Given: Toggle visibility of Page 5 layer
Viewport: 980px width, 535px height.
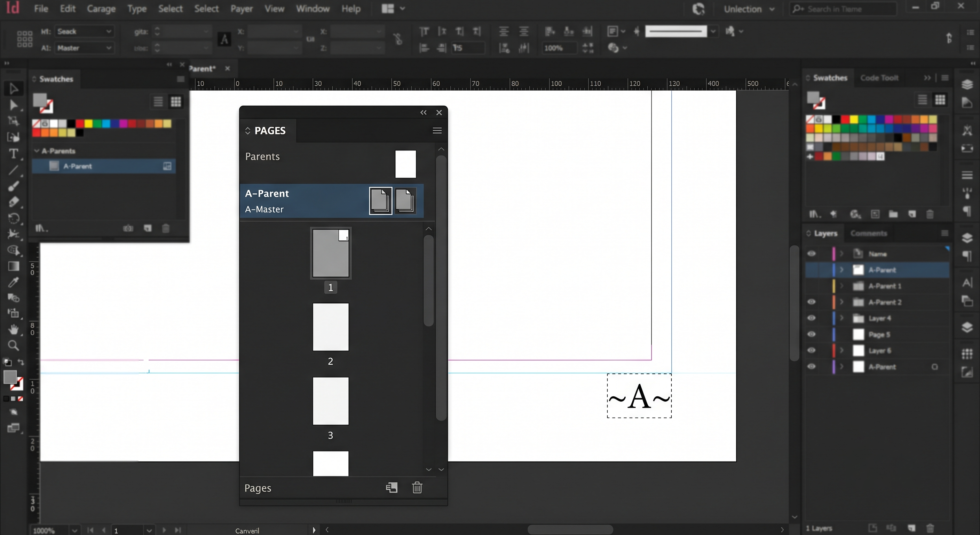Looking at the screenshot, I should tap(812, 334).
